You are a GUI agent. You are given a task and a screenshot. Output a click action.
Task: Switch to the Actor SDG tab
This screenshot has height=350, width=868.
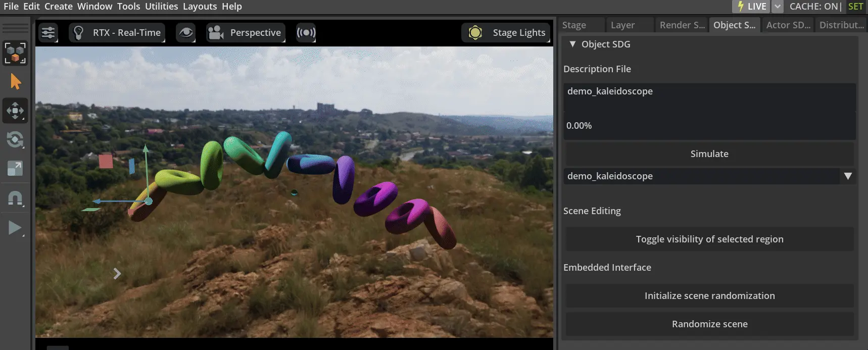tap(788, 25)
